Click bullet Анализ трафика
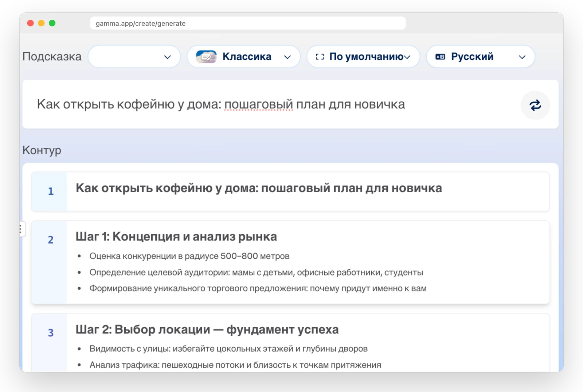 235,365
